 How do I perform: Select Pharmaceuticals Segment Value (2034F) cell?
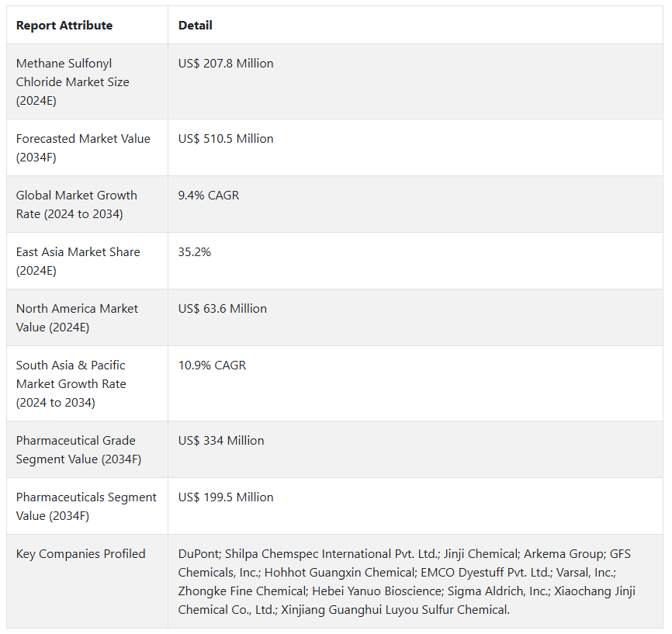86,506
